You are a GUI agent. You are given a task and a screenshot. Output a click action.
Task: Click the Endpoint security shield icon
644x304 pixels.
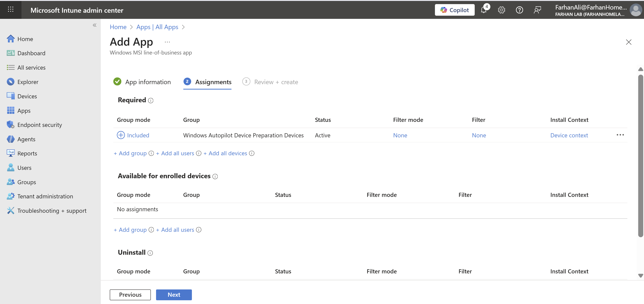tap(10, 124)
